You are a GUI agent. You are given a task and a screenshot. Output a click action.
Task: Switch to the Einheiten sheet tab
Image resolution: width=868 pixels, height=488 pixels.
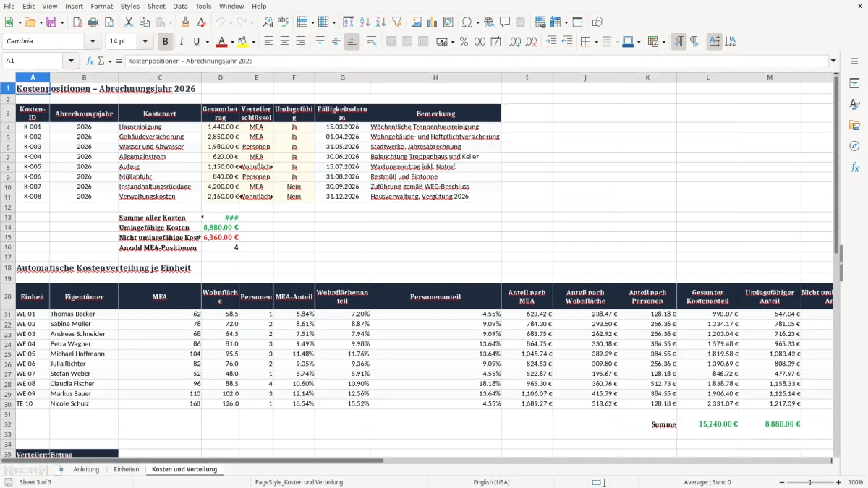[x=126, y=469]
